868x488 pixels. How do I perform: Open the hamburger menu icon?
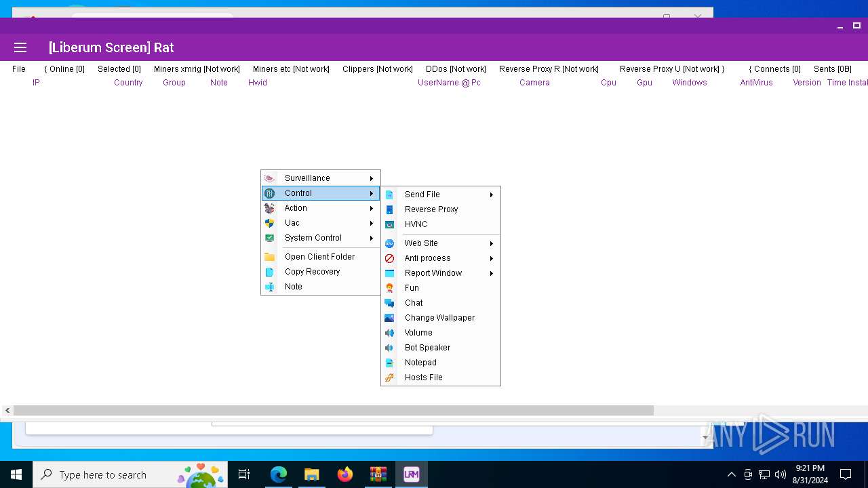click(20, 47)
